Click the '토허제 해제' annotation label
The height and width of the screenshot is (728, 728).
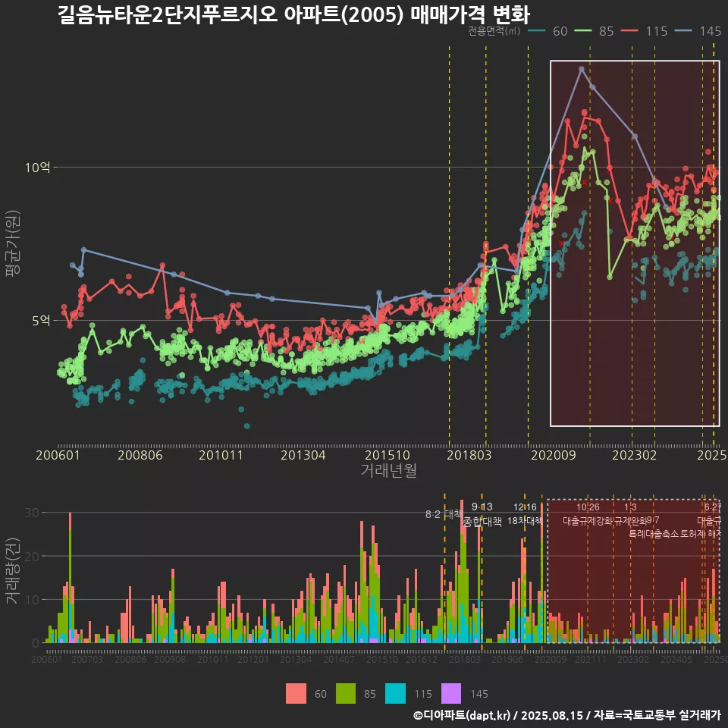[700, 534]
